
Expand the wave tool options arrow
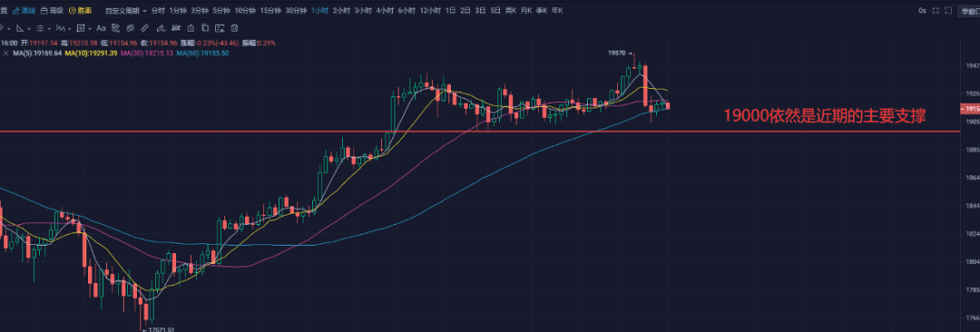(x=69, y=29)
